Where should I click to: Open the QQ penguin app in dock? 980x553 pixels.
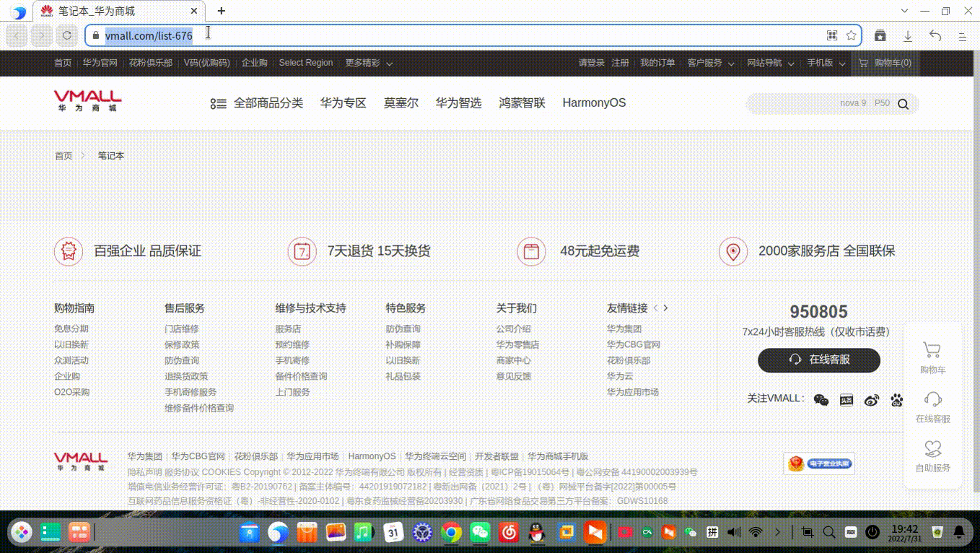click(535, 533)
